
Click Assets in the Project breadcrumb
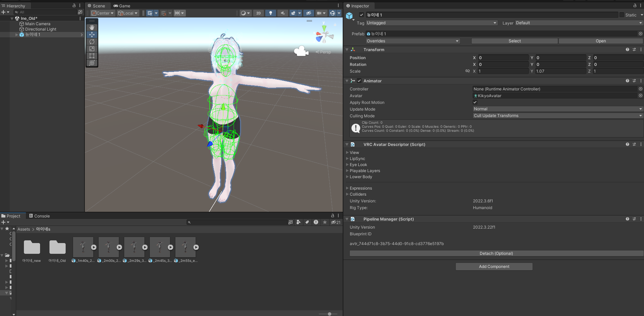coord(24,229)
